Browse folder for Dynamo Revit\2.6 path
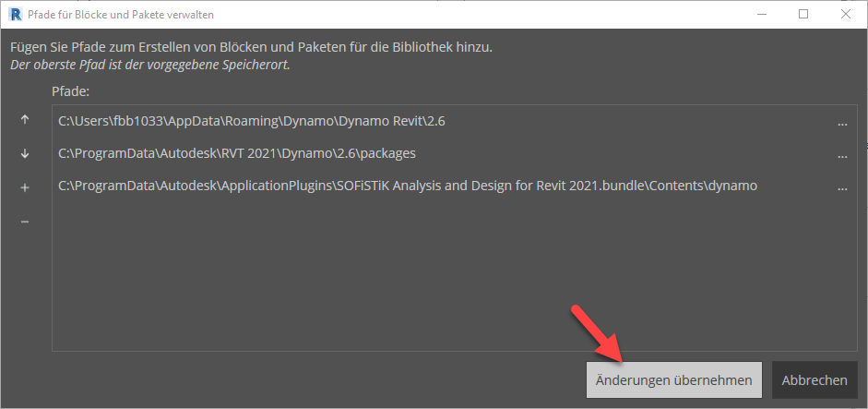The width and height of the screenshot is (868, 409). pyautogui.click(x=841, y=122)
